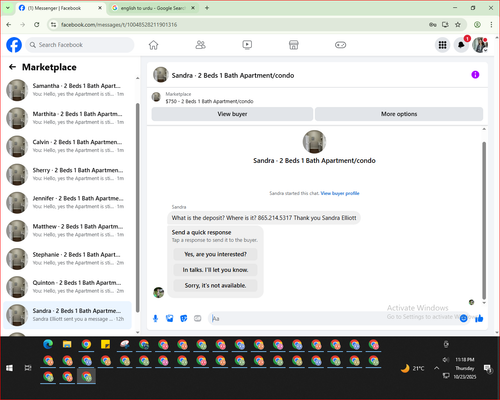Open Sherry's apartment conversation
The image size is (500, 400).
[67, 174]
